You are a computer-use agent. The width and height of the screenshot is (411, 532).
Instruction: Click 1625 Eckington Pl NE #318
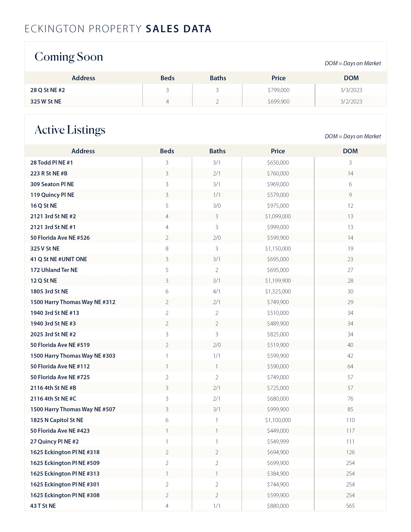click(x=65, y=452)
